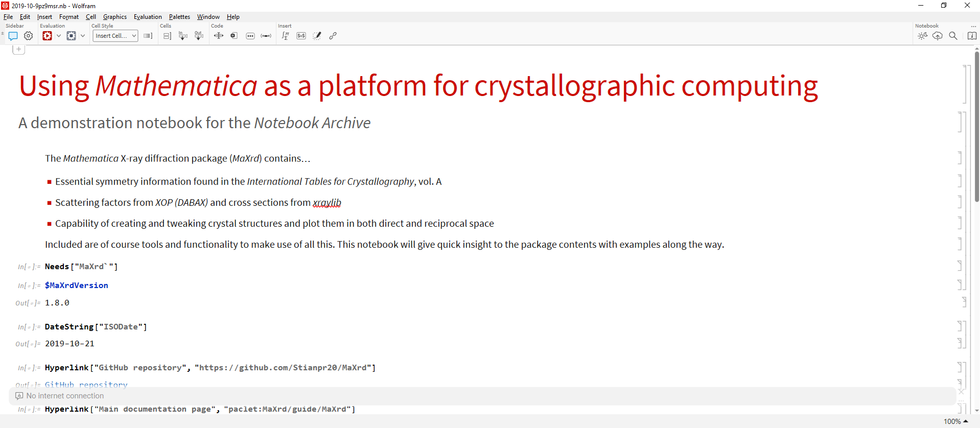The width and height of the screenshot is (980, 428).
Task: Dismiss the No internet connection notification
Action: [x=961, y=392]
